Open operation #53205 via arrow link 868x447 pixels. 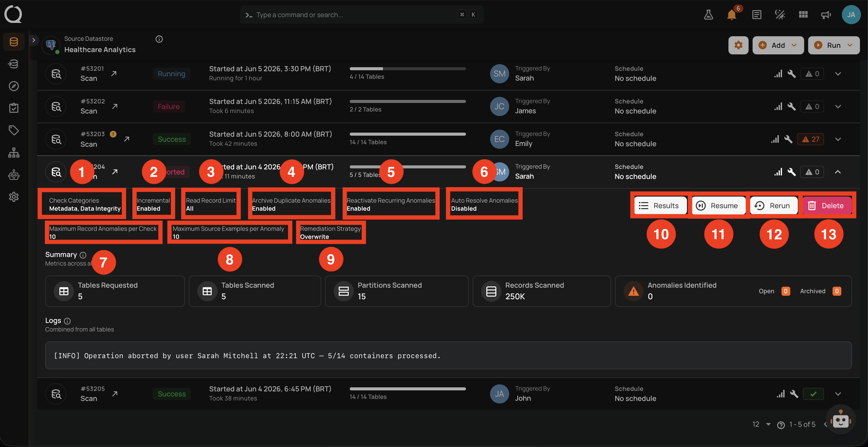click(x=115, y=394)
